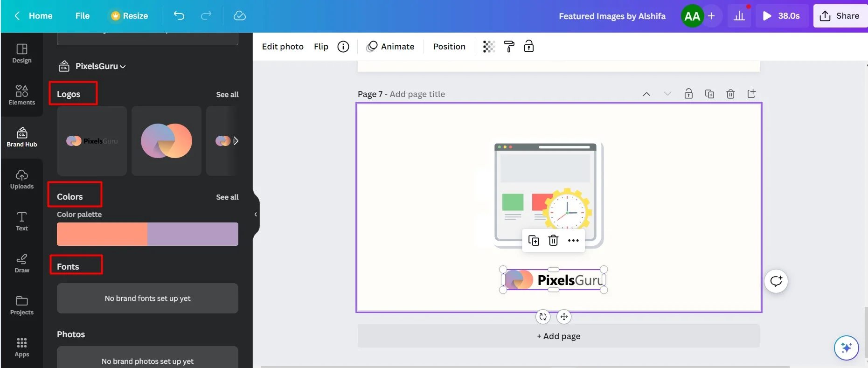
Task: Duplicate Page 7
Action: (709, 94)
